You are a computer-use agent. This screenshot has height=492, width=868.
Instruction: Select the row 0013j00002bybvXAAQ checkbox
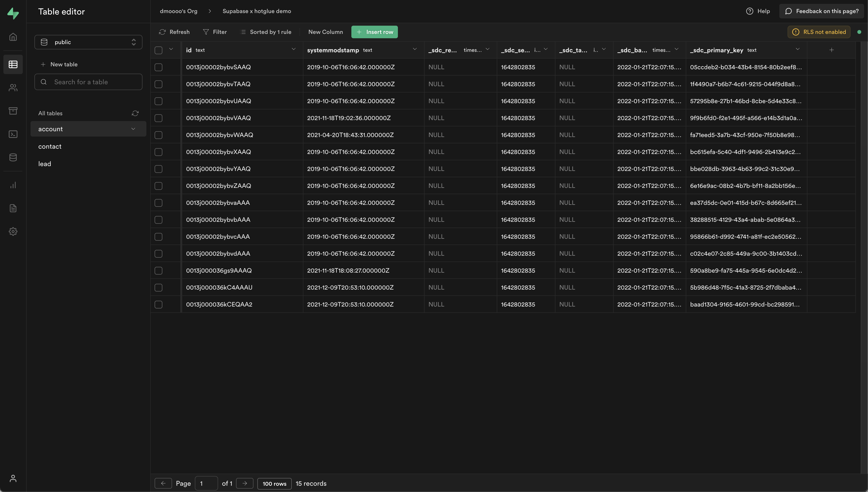pyautogui.click(x=158, y=152)
